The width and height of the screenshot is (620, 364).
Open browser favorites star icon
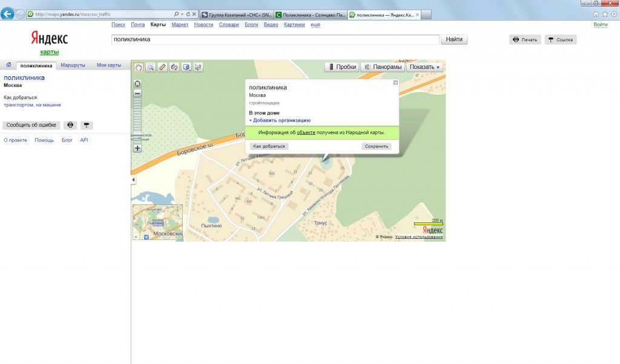click(x=605, y=15)
